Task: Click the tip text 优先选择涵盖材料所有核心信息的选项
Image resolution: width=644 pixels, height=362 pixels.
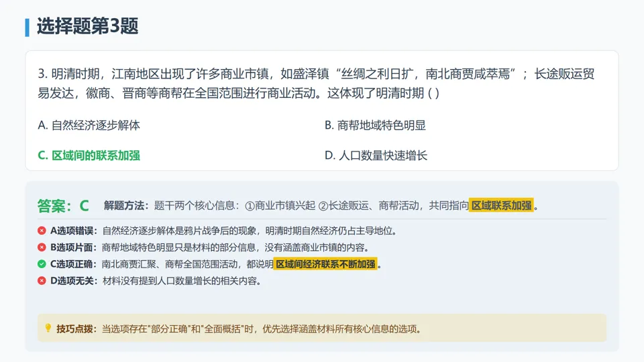Action: click(341, 328)
